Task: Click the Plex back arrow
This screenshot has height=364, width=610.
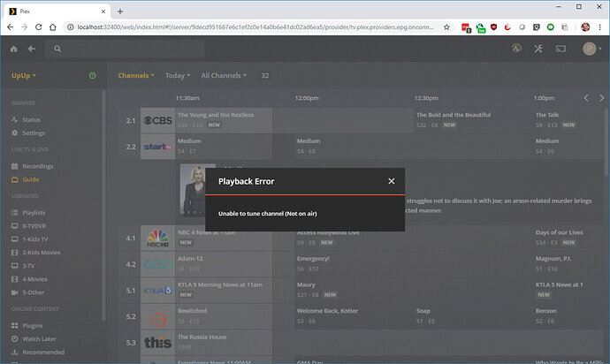Action: point(32,49)
